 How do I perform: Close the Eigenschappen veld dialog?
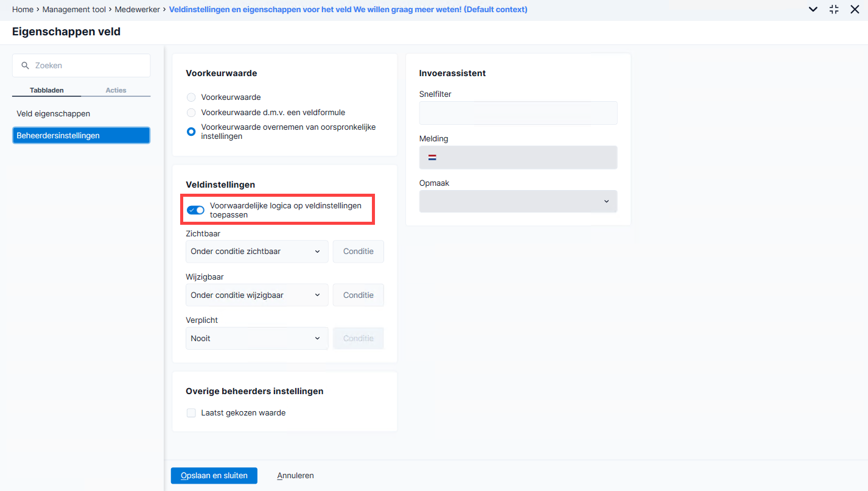[x=855, y=9]
